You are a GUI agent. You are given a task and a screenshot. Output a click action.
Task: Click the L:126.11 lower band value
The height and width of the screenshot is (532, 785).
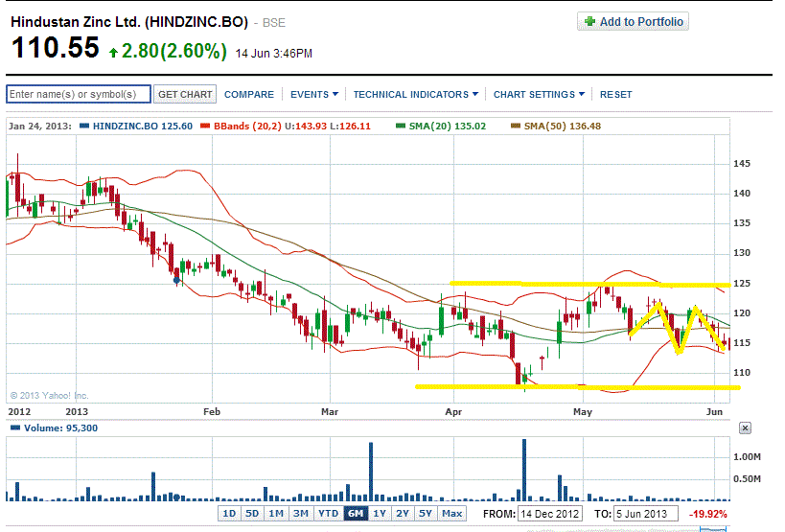(x=350, y=127)
